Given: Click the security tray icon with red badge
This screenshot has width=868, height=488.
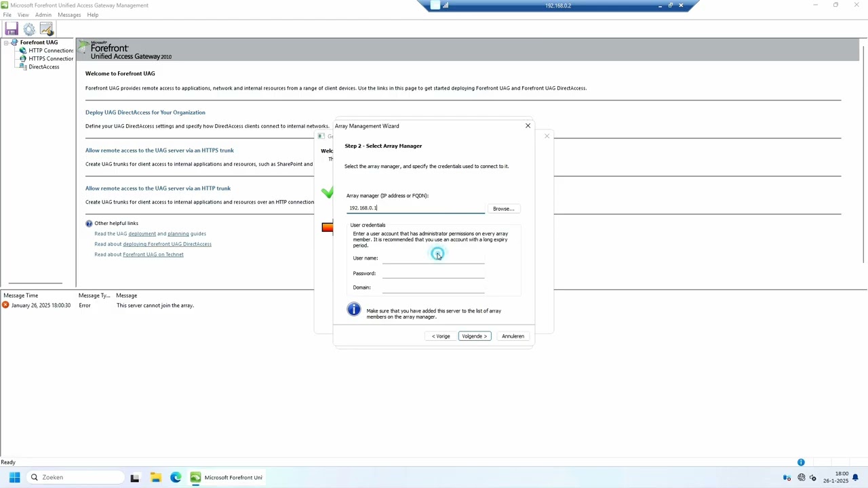Looking at the screenshot, I should coord(787,478).
